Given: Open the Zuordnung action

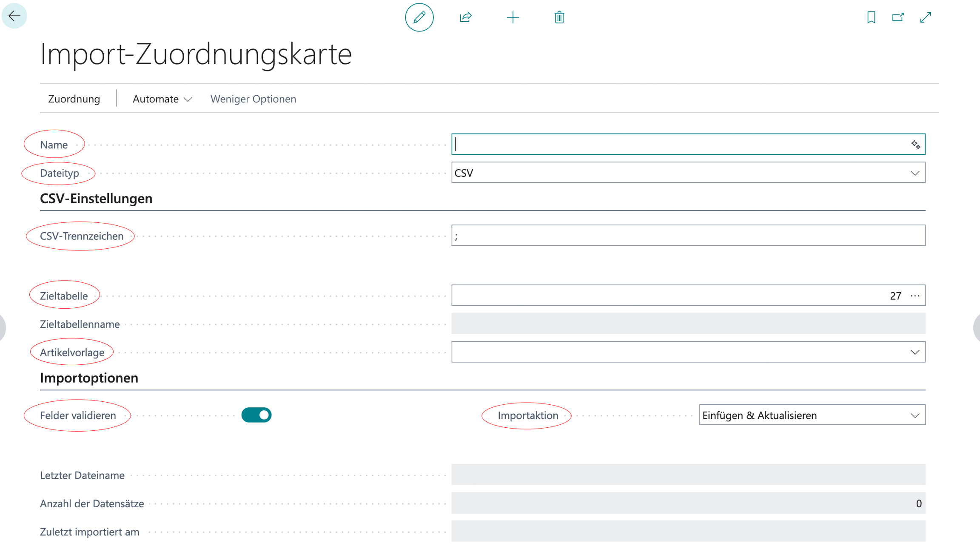Looking at the screenshot, I should point(74,99).
